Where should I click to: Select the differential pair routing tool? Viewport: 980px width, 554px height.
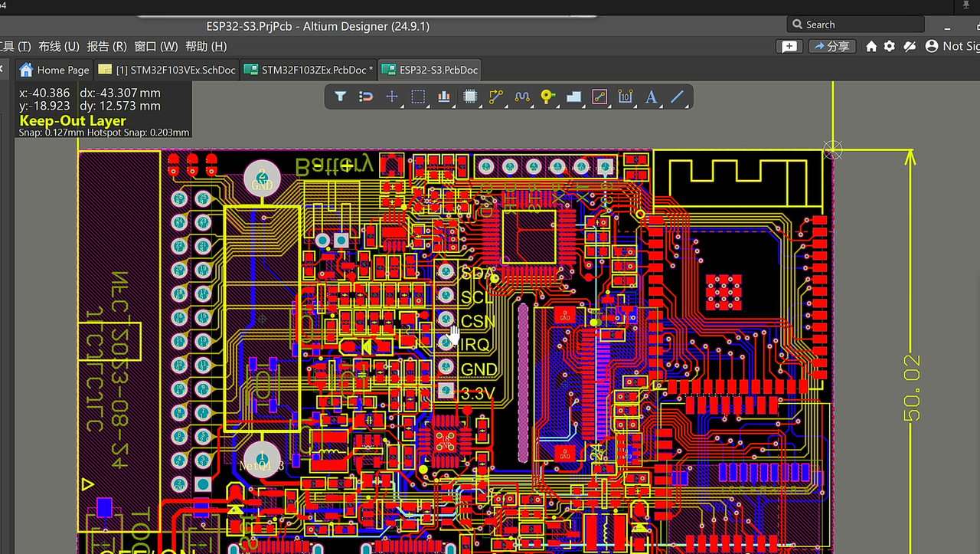[522, 97]
